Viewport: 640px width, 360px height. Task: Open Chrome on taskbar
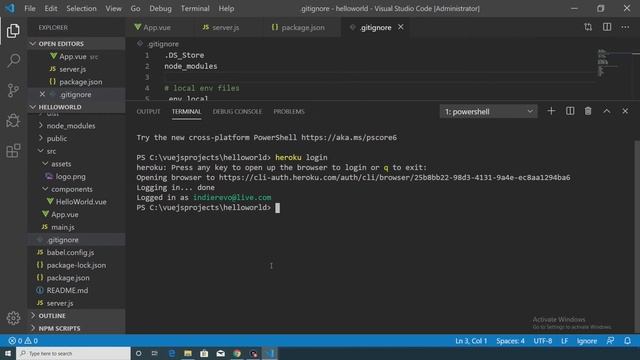(237, 353)
